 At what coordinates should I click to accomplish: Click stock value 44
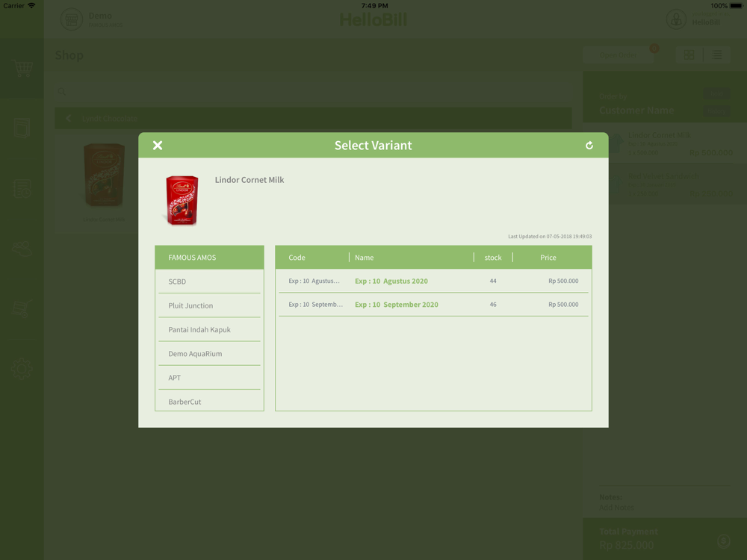click(x=493, y=281)
